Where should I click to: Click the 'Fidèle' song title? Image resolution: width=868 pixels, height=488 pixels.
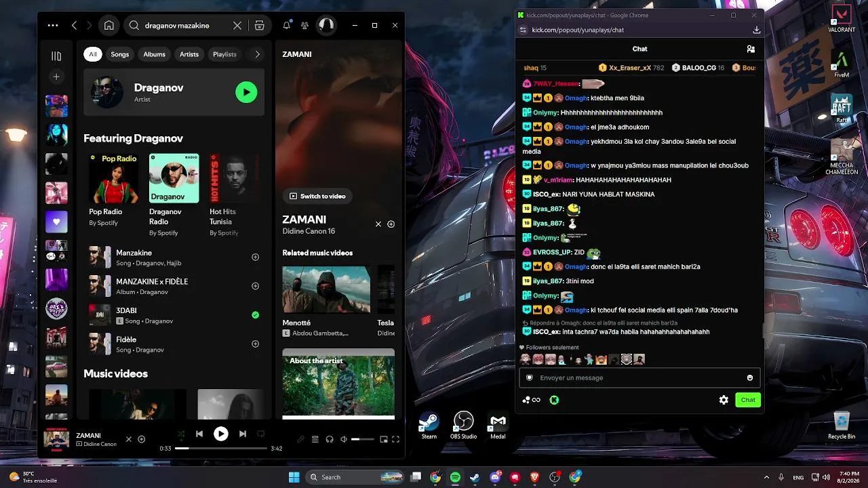click(x=126, y=340)
